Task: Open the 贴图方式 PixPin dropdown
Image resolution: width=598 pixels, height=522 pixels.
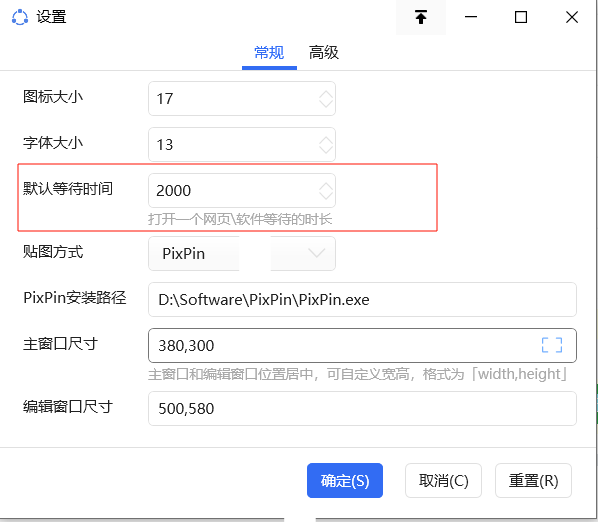Action: click(242, 254)
